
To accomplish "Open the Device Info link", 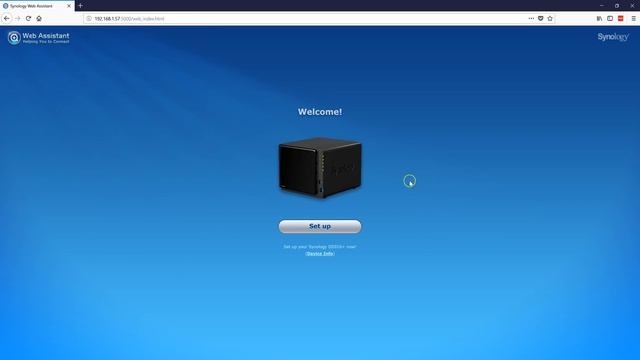I will (x=320, y=253).
